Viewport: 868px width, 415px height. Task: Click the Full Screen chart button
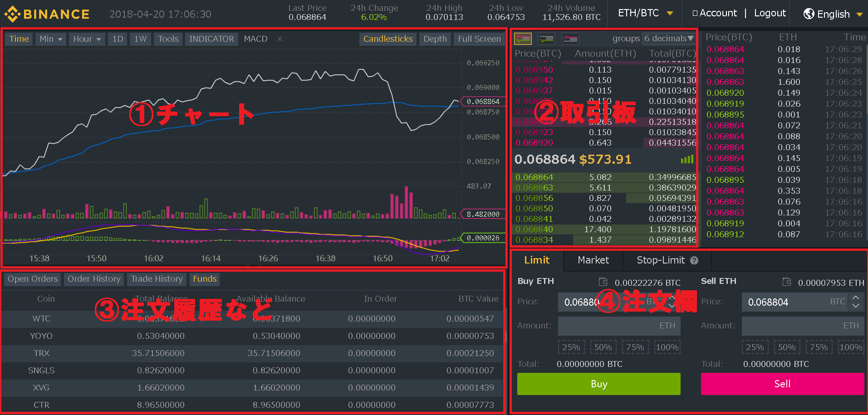pyautogui.click(x=479, y=39)
